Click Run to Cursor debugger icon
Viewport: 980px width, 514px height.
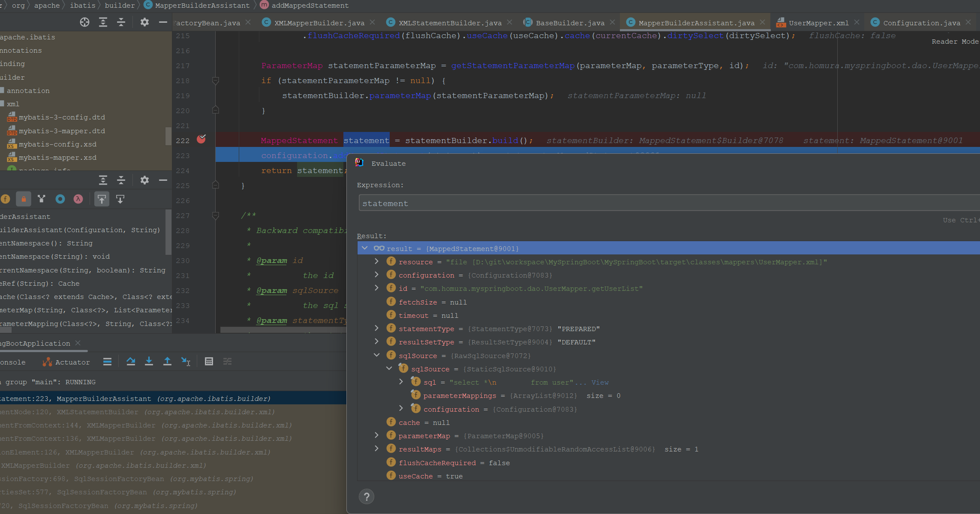pos(186,362)
